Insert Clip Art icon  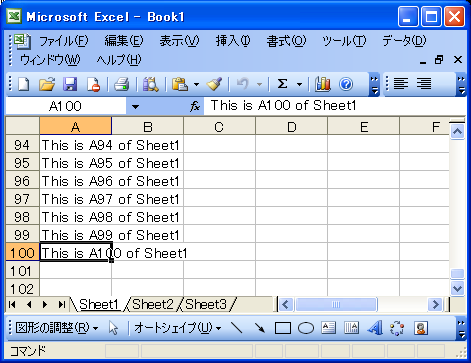(421, 328)
